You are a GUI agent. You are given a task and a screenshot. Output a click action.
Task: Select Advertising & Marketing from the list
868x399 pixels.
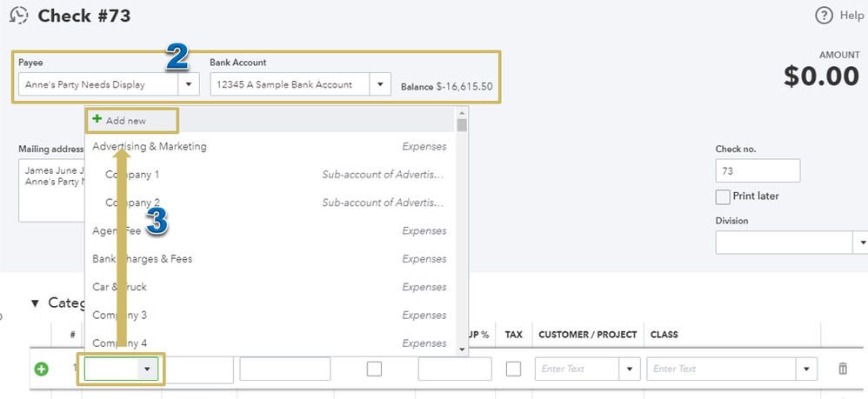coord(150,147)
